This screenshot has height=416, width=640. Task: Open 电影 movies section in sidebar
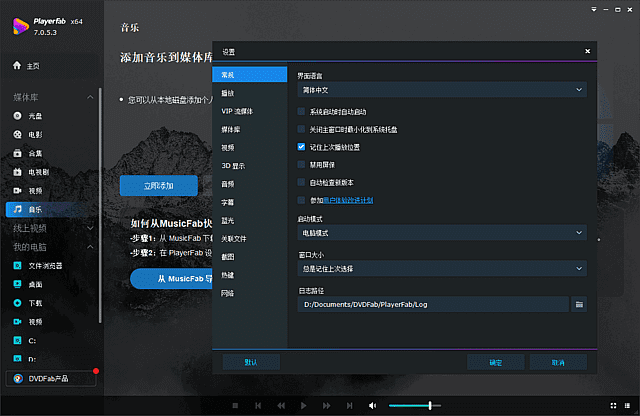click(x=35, y=134)
